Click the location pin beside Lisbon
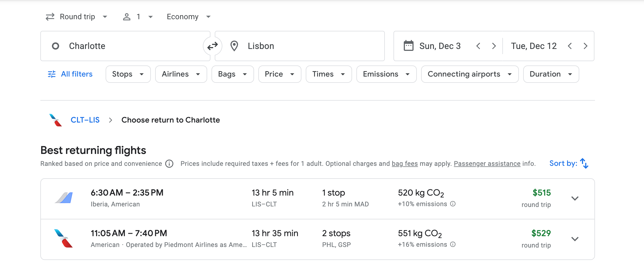Screen dimensions: 644x277 [x=234, y=46]
